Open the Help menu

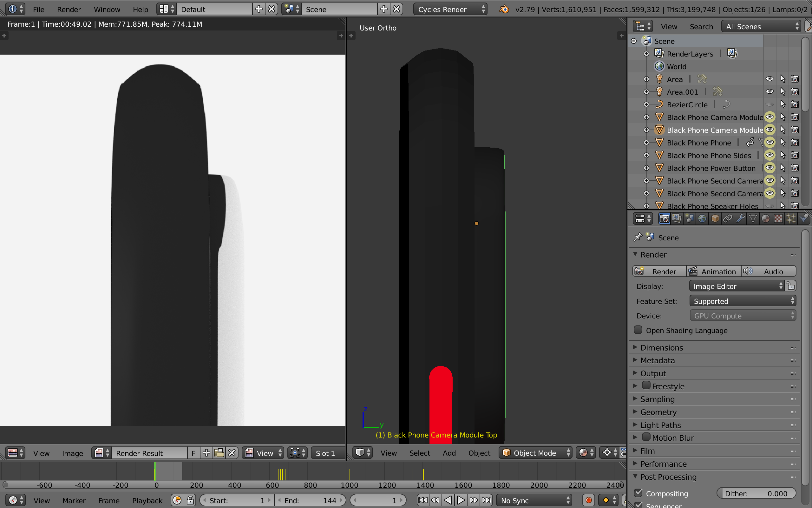point(140,10)
